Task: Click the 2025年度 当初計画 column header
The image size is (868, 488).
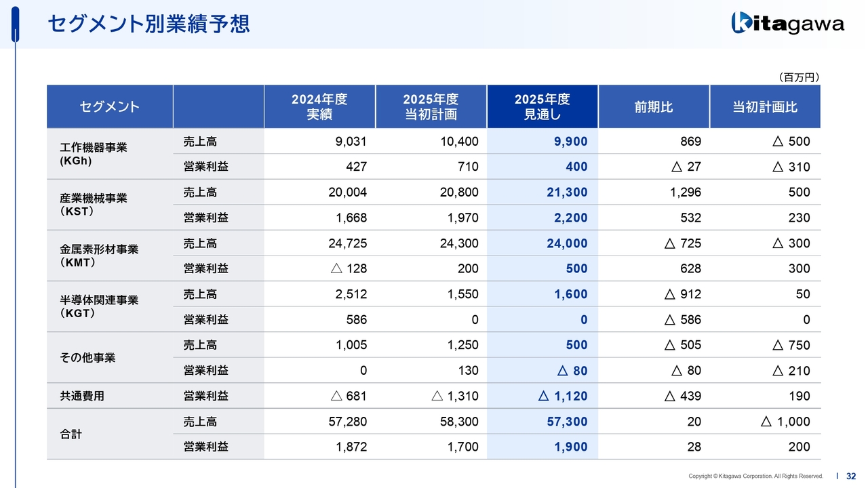Action: click(x=431, y=107)
